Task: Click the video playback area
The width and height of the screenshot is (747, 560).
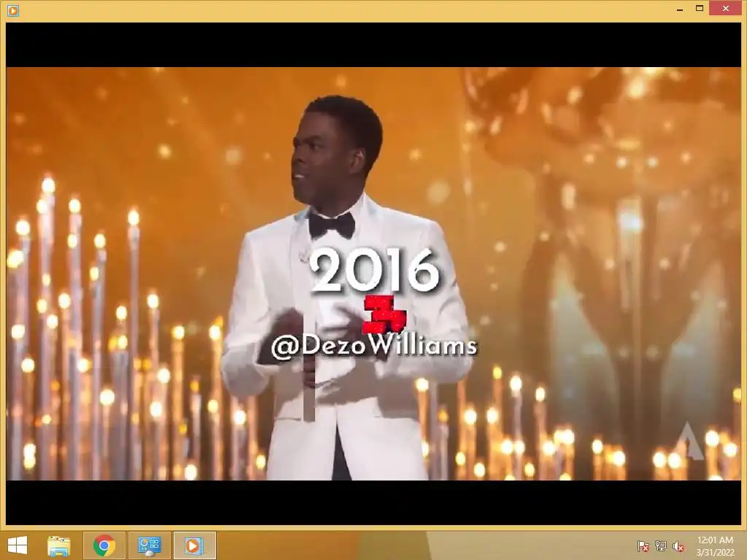Action: point(373,273)
